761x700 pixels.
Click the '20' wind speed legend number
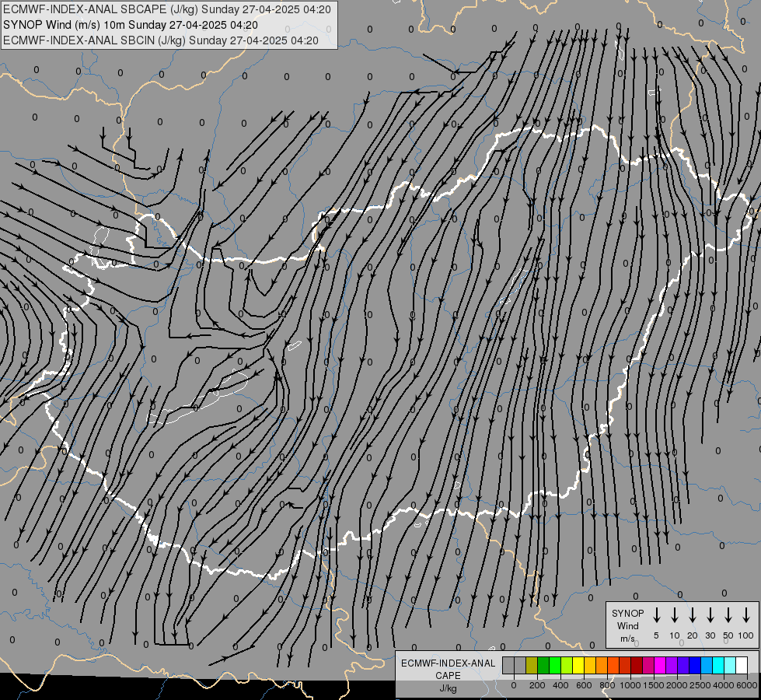(693, 635)
